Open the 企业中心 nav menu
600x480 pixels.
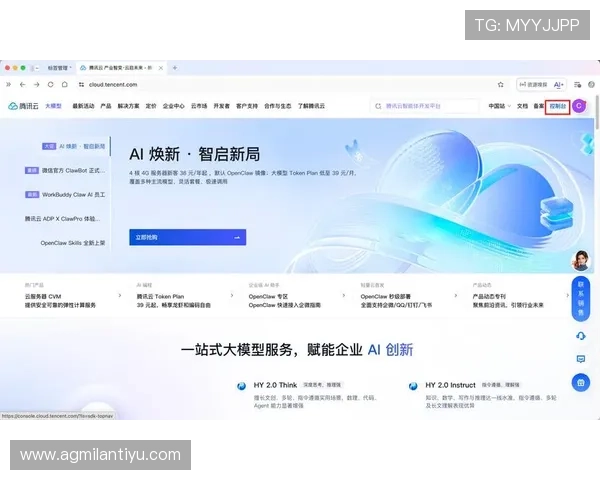pos(173,106)
